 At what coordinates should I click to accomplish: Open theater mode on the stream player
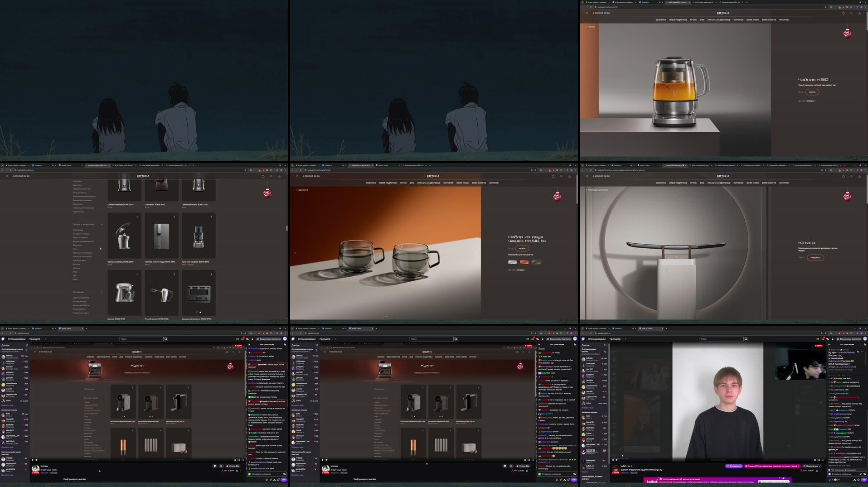(x=819, y=460)
